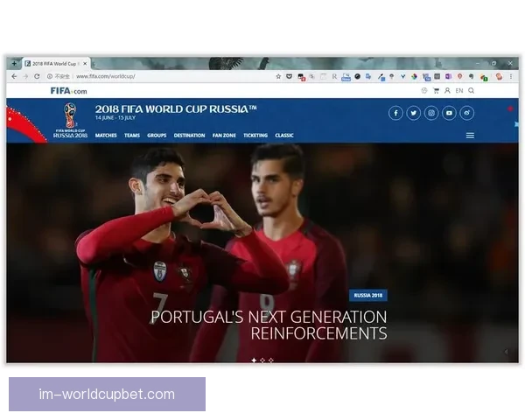
Task: Click the address bar URL field
Action: [x=175, y=76]
